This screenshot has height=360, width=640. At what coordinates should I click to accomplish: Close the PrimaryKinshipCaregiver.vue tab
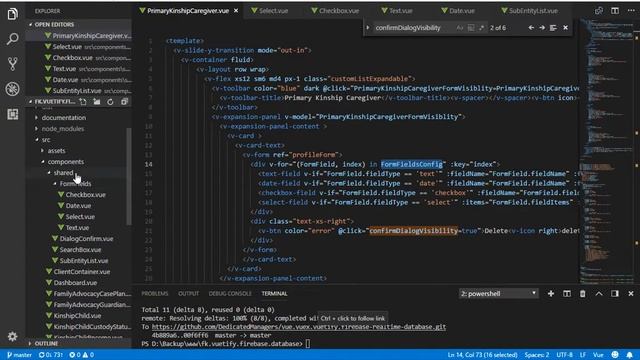[x=236, y=11]
